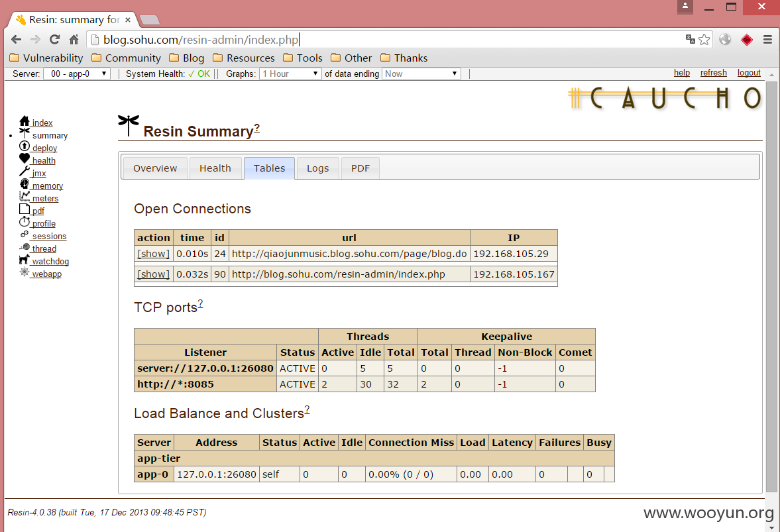Screen dimensions: 780x532
Task: Click the Chrome user profile icon
Action: pos(685,7)
